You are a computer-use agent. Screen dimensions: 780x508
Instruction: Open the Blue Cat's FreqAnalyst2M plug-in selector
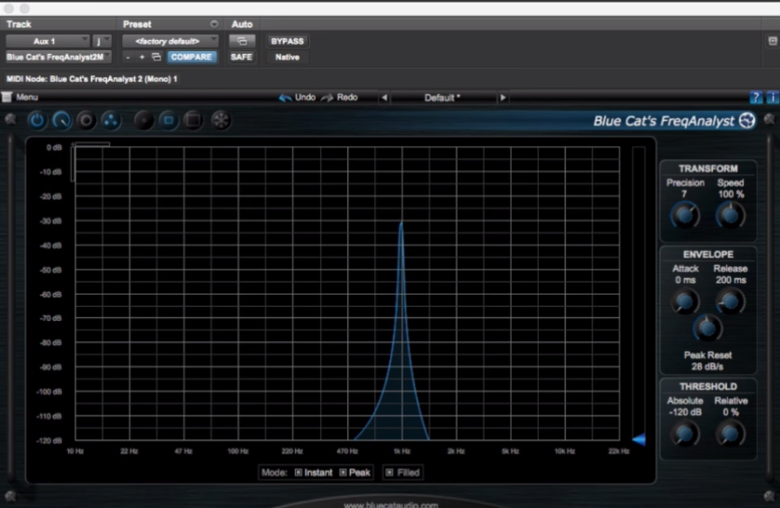pyautogui.click(x=58, y=57)
